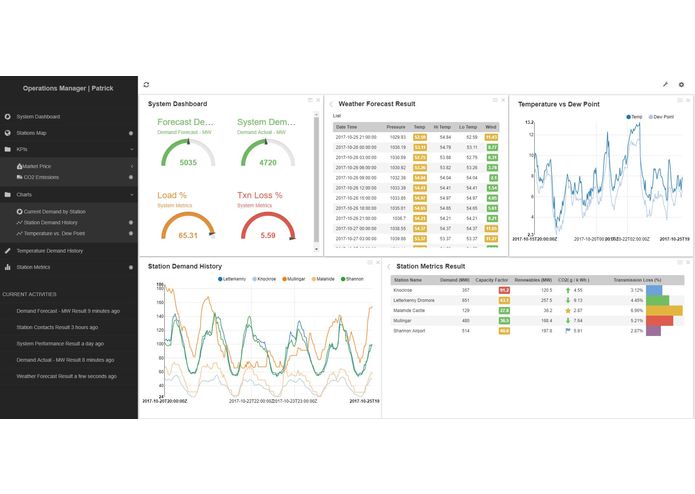
Task: Open the System Dashboard panel menu icon
Action: tap(310, 100)
